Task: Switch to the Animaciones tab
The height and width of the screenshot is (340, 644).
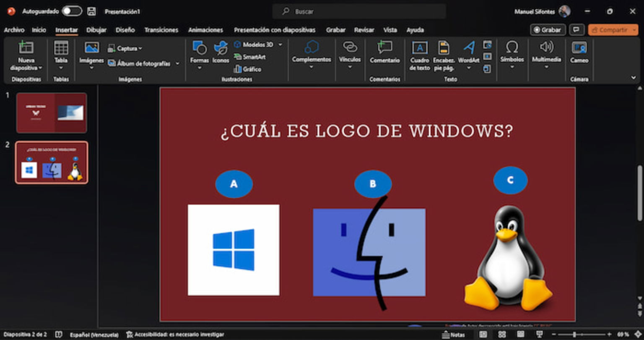Action: [205, 30]
